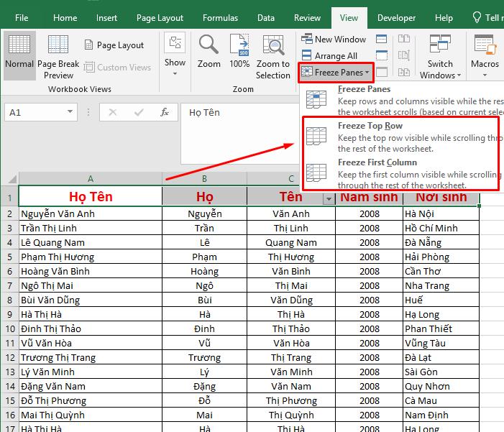Open the Switch Windows menu
This screenshot has width=504, height=432.
click(439, 56)
